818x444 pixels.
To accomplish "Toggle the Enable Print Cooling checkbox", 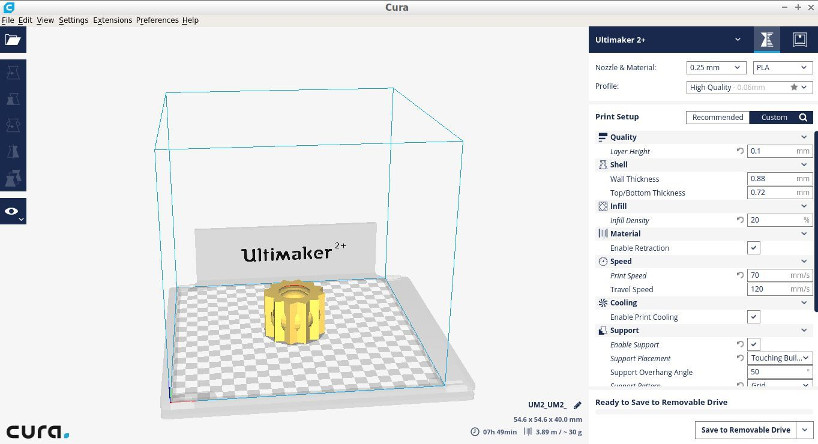I will 754,317.
